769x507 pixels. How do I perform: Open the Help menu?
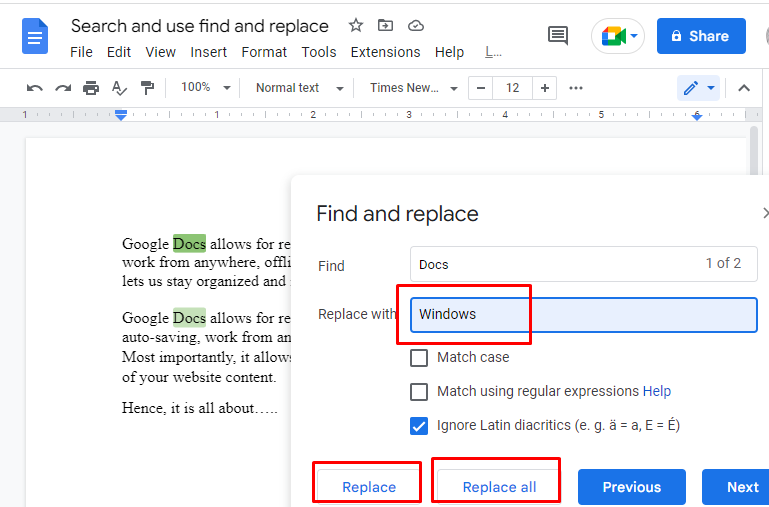(x=449, y=52)
